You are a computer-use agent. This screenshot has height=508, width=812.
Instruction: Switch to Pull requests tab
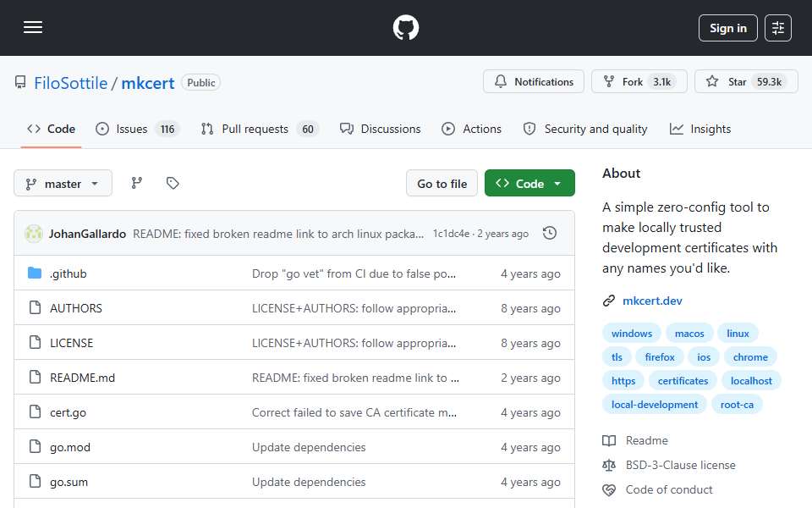pyautogui.click(x=260, y=129)
